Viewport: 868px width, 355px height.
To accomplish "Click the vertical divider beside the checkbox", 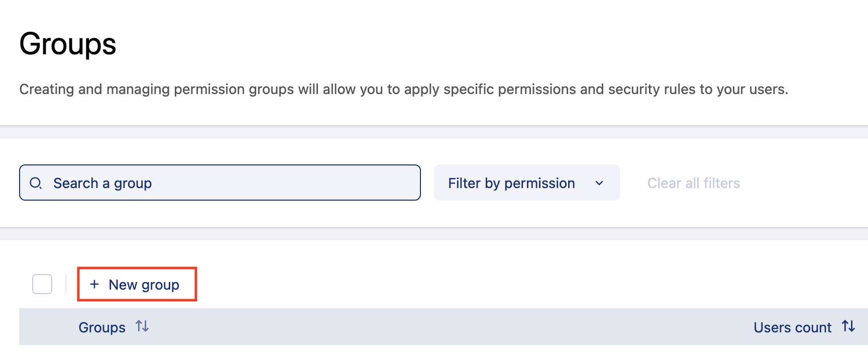I will coord(66,284).
